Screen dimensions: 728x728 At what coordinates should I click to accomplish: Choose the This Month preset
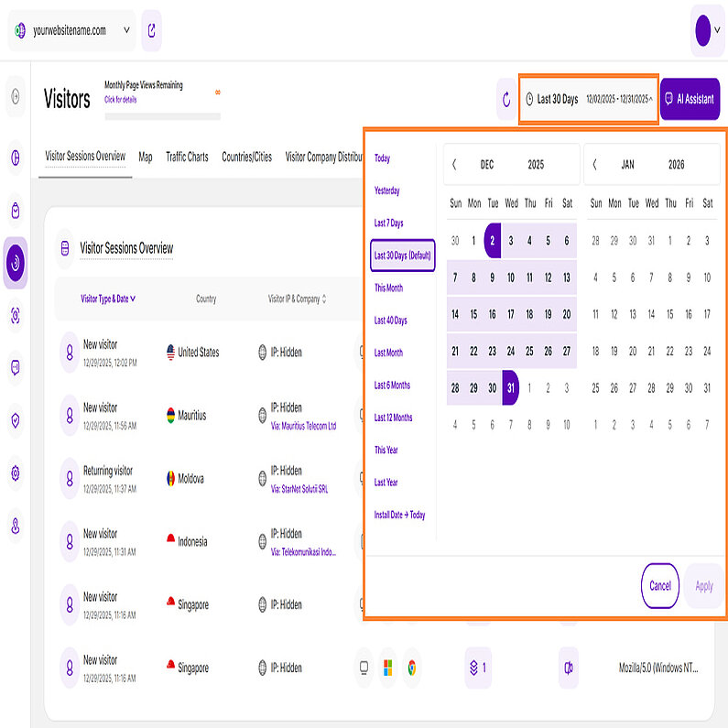tap(388, 288)
